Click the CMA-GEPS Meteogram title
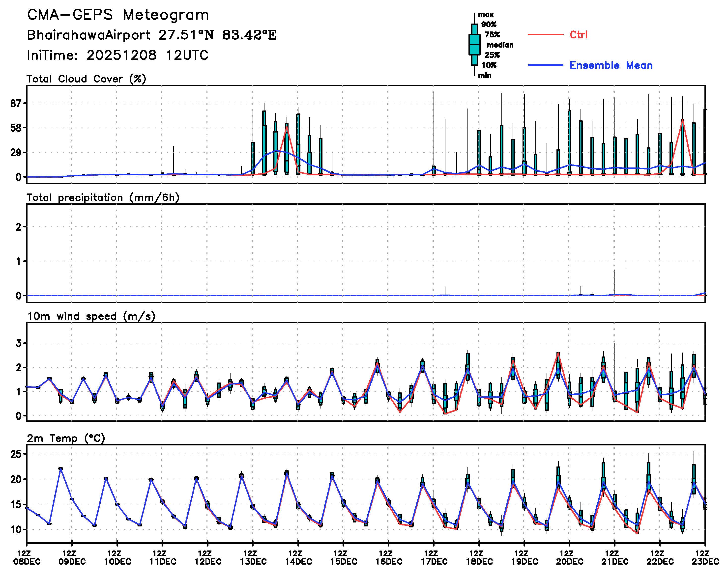Image resolution: width=728 pixels, height=575 pixels. click(x=118, y=15)
